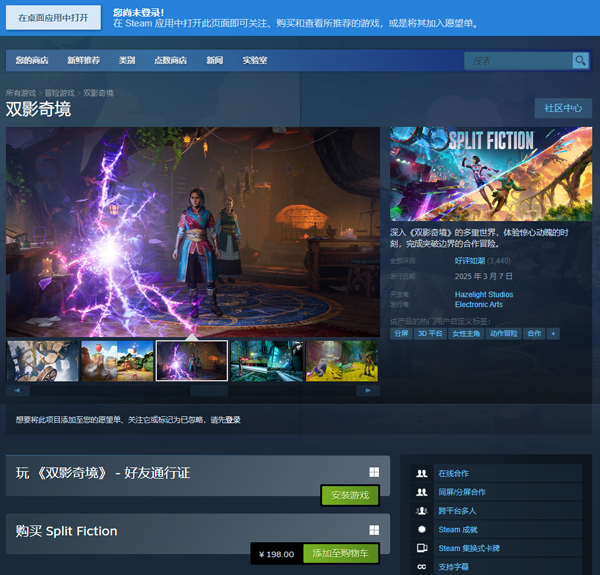Select the yellow forest thumbnail
Screen dimensions: 600x575
click(x=342, y=361)
